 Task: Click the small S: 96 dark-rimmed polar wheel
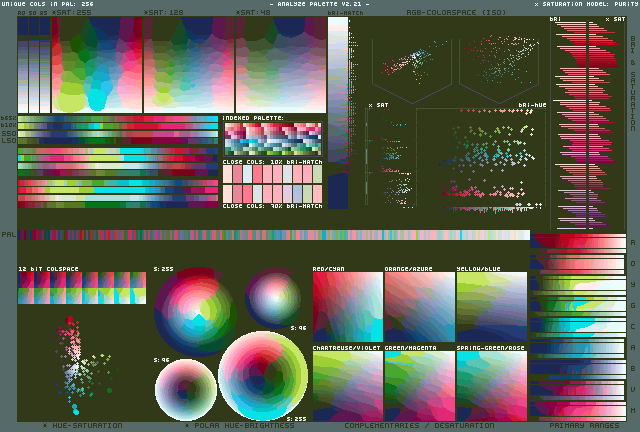(x=274, y=298)
